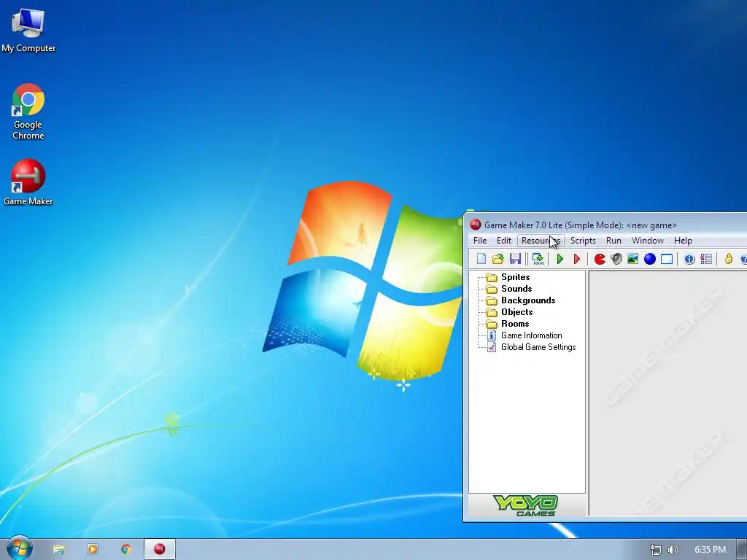The image size is (747, 560).
Task: Open the Resources menu
Action: click(x=541, y=241)
